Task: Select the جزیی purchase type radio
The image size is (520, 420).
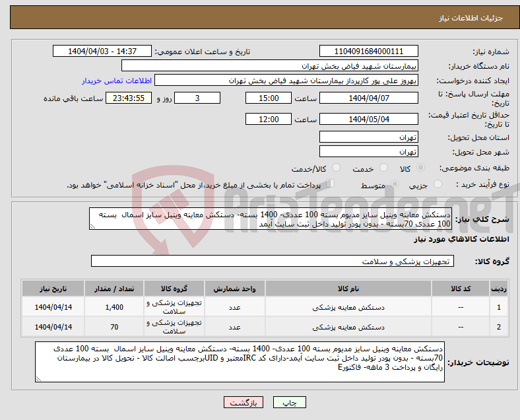Action: point(438,184)
